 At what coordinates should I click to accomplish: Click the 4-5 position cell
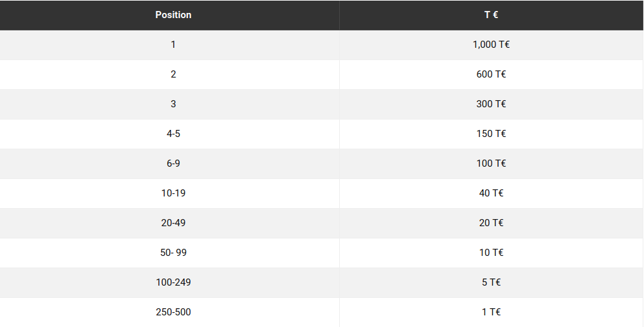(x=173, y=134)
